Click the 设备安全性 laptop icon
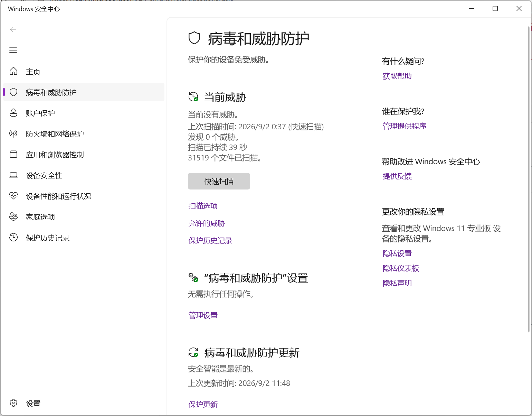The height and width of the screenshot is (416, 532). pyautogui.click(x=13, y=175)
